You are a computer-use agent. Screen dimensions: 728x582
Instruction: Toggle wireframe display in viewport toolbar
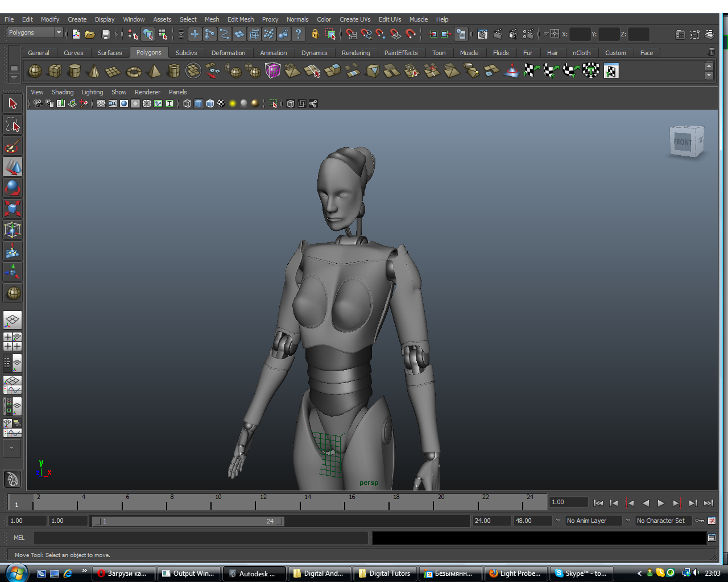click(x=187, y=103)
